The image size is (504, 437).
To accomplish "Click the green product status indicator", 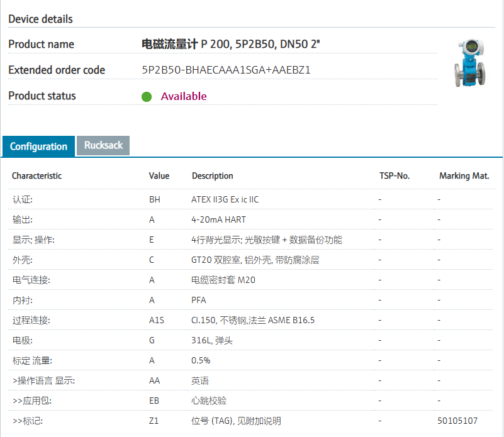I will tap(147, 97).
